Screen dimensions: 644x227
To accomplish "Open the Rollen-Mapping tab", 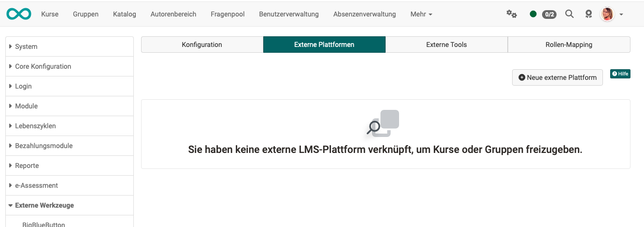I will click(569, 45).
